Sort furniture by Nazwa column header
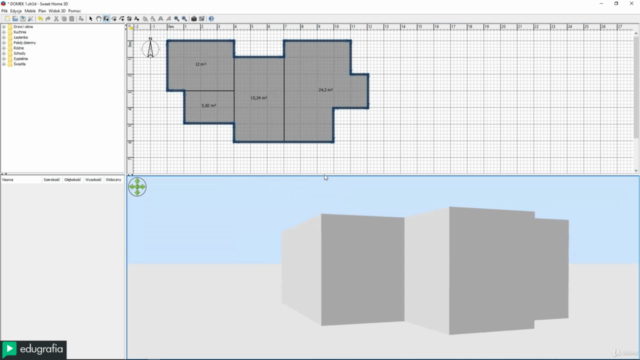Screen dimensions: 640x360 [21, 180]
